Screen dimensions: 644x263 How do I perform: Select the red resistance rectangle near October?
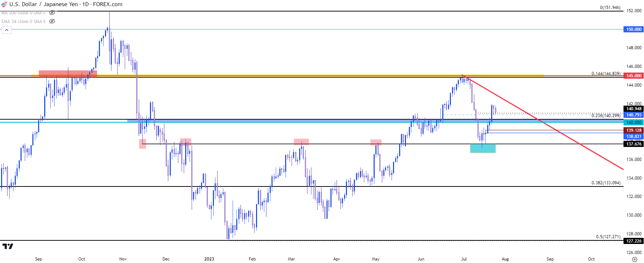coord(68,74)
